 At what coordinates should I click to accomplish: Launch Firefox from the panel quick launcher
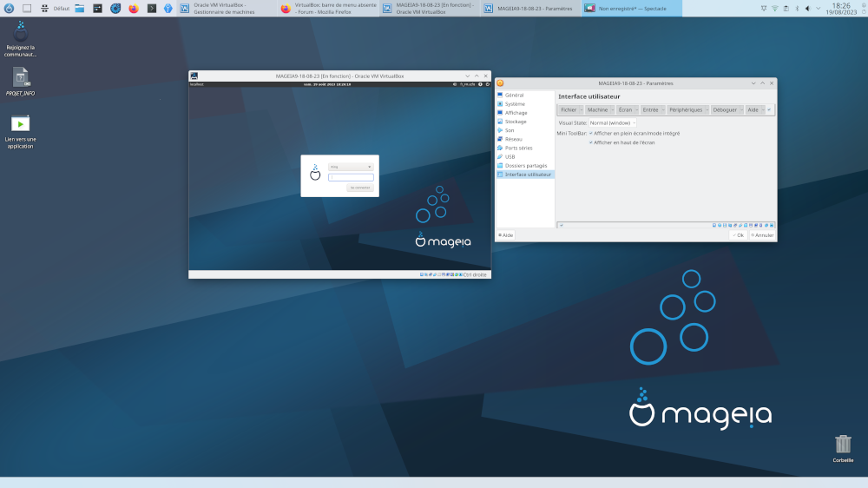coord(134,9)
